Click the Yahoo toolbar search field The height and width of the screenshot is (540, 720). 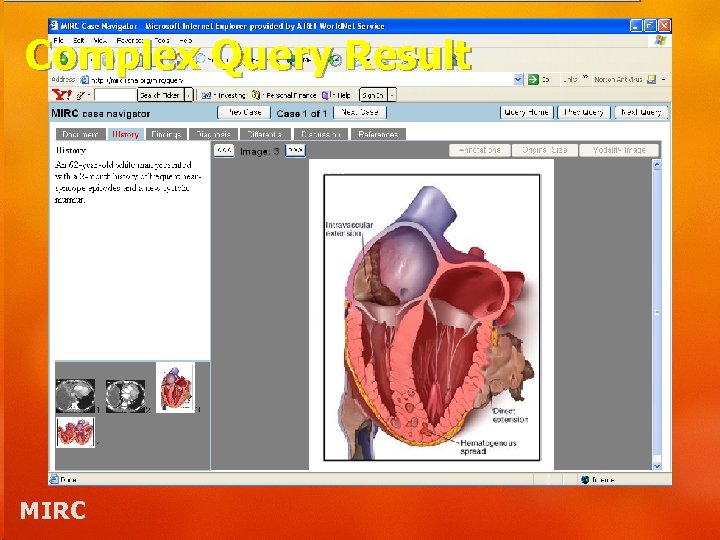pos(115,95)
